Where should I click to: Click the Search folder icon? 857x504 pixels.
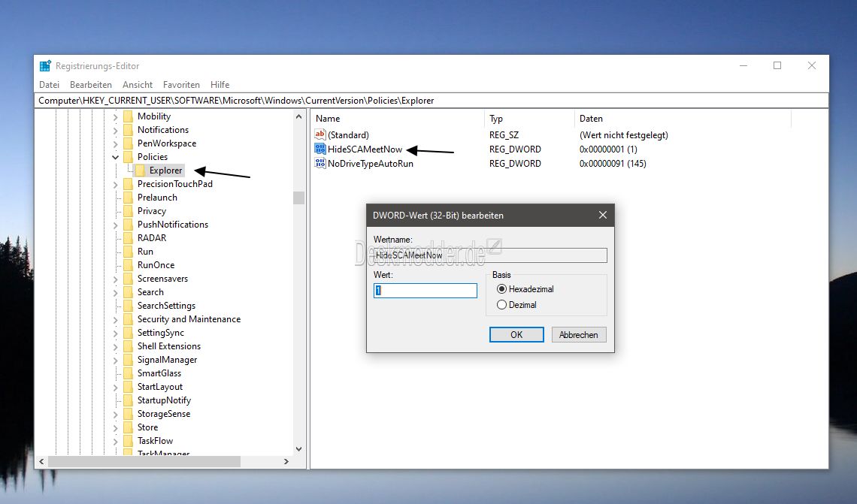128,292
